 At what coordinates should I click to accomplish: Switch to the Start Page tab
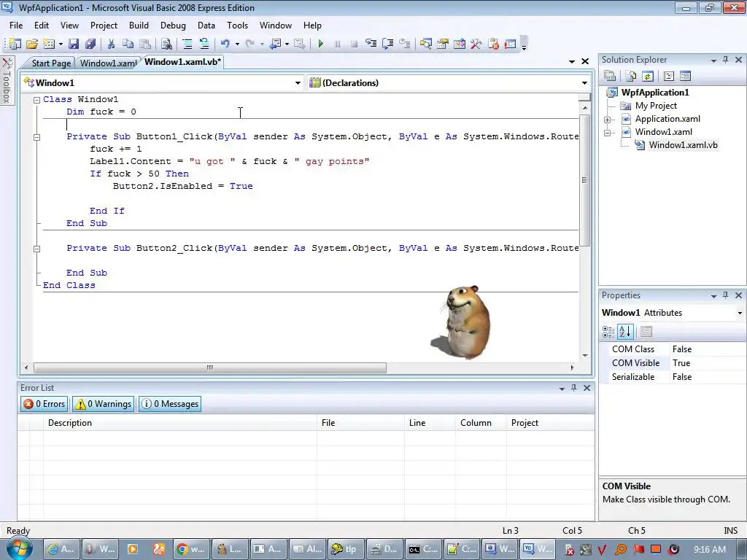point(51,63)
